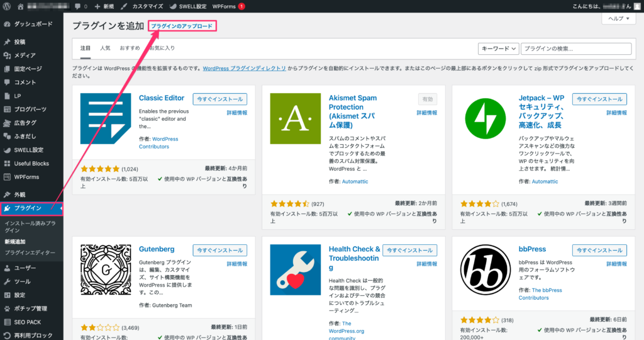Open bbPress title link

532,249
